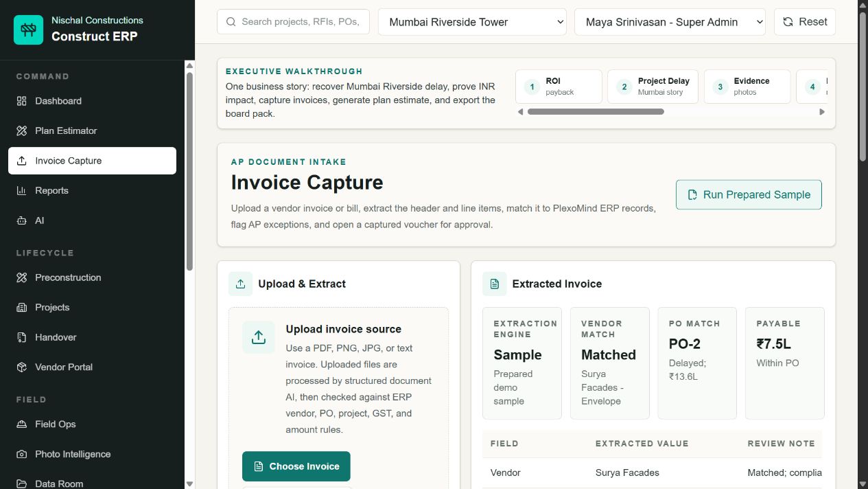Click the sidebar scroll down arrow
The image size is (868, 489).
[190, 484]
